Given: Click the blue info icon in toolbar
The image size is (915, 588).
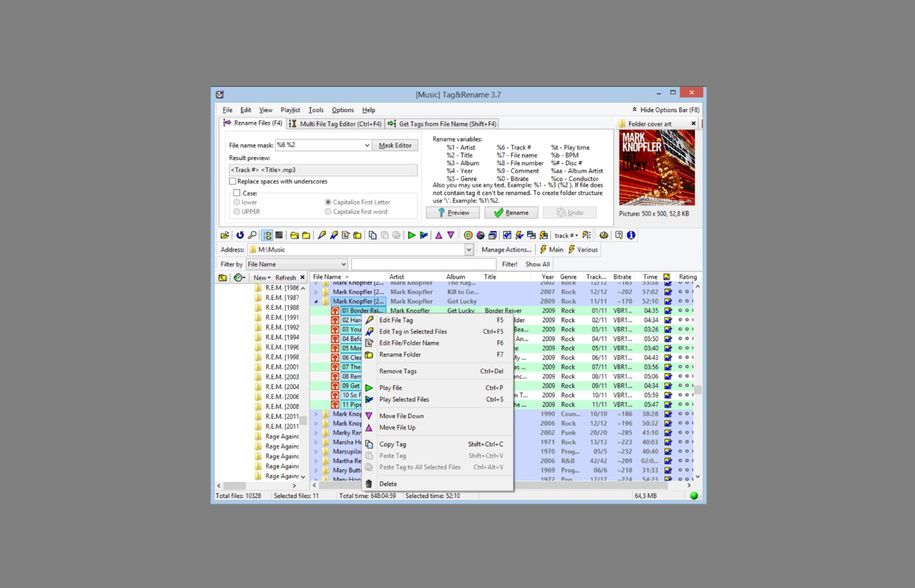Looking at the screenshot, I should tap(631, 235).
